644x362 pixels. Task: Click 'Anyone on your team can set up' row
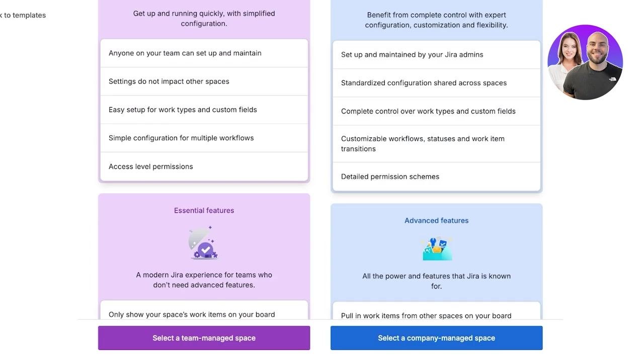click(204, 53)
